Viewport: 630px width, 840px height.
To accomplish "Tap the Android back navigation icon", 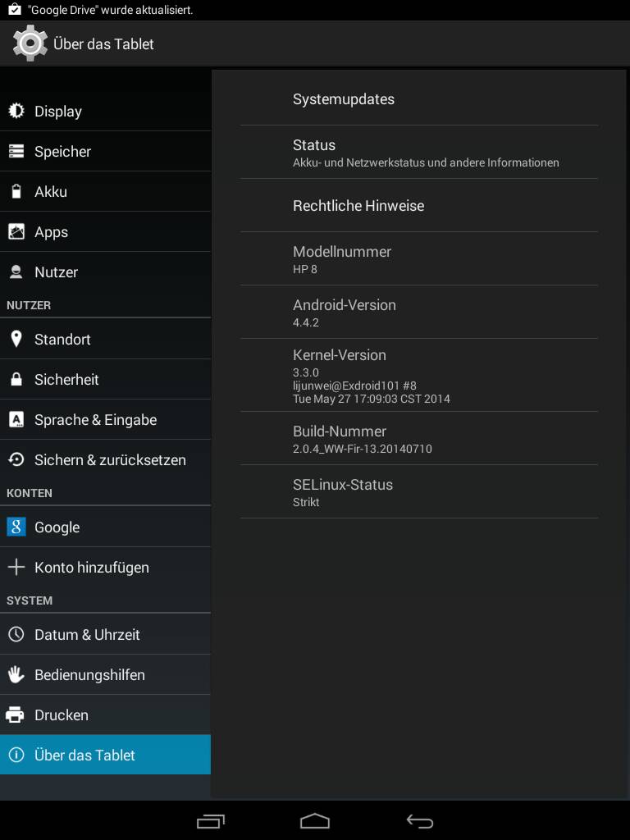I will click(x=419, y=820).
